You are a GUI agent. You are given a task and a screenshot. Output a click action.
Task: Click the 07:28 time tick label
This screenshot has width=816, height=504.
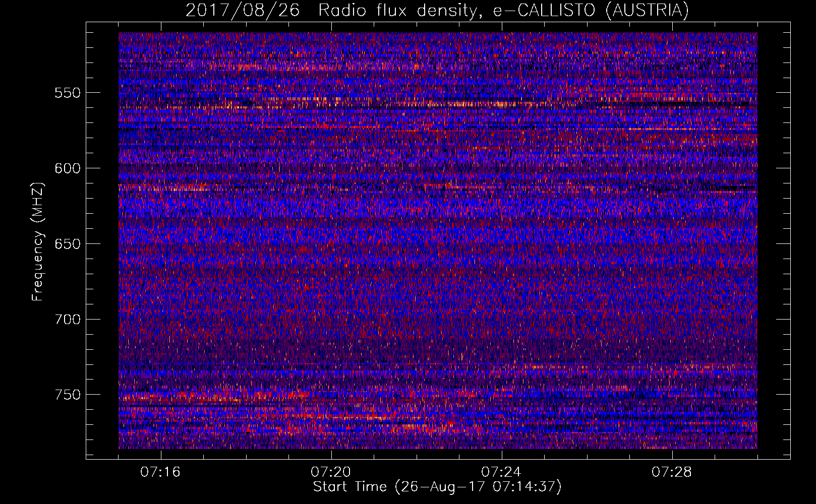point(672,472)
